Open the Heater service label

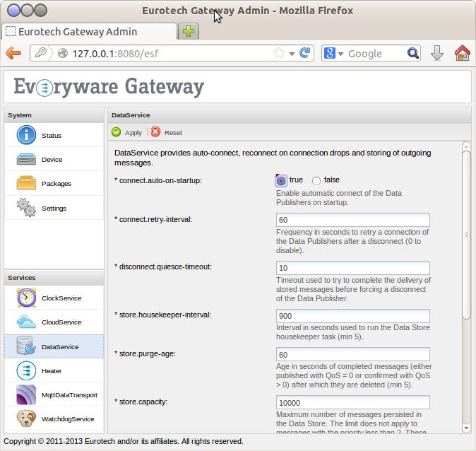click(x=52, y=371)
